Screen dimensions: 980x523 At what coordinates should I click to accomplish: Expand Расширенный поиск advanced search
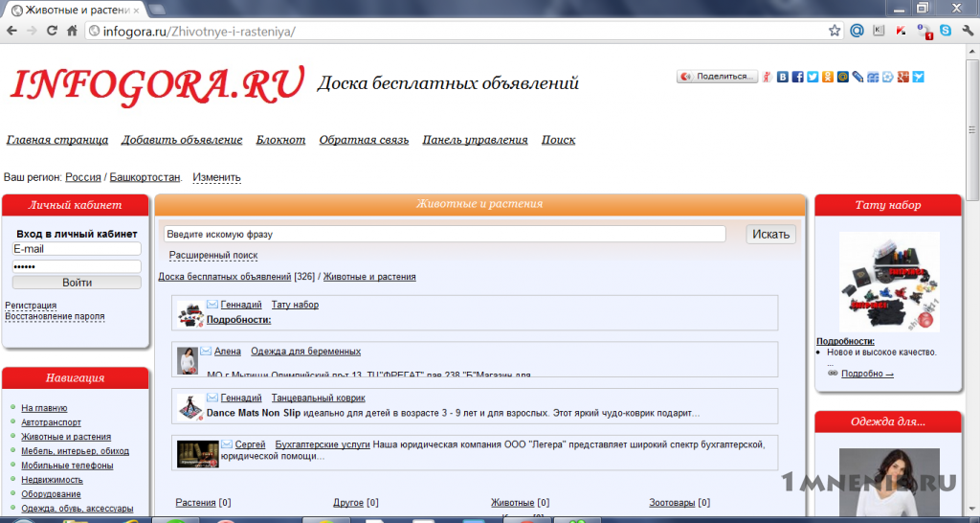(213, 255)
